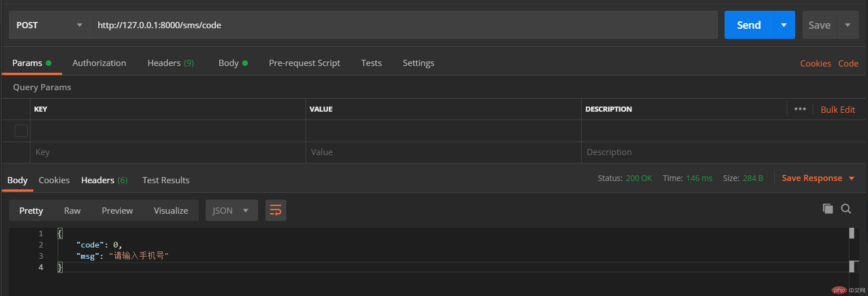Toggle the query param row checkbox
Screen dimensions: 868x296
21,131
